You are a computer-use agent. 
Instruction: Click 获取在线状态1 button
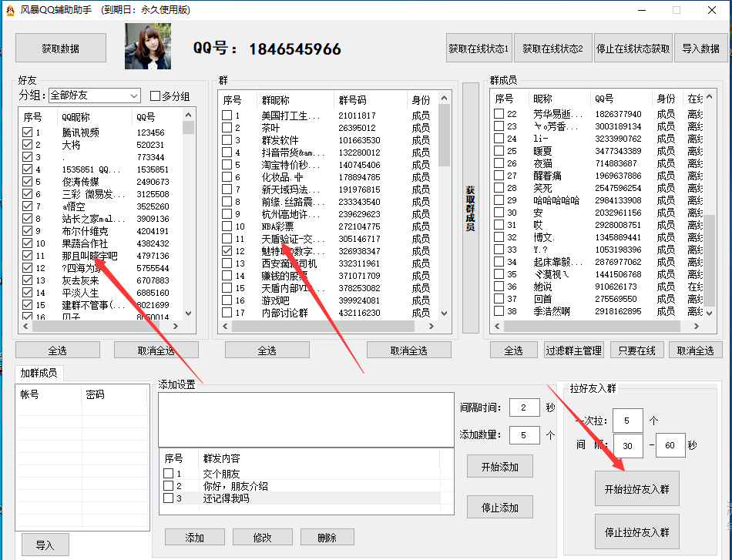(x=479, y=48)
